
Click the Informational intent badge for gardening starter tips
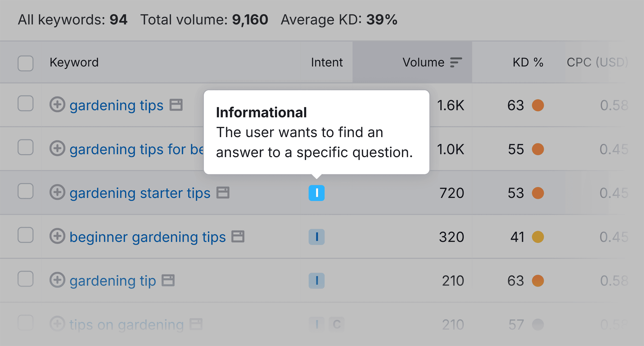[x=317, y=192]
